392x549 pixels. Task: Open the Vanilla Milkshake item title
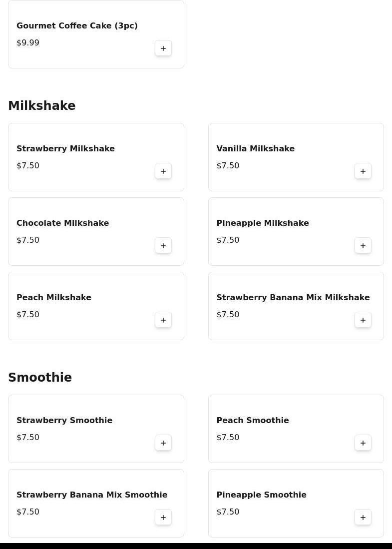coord(256,148)
